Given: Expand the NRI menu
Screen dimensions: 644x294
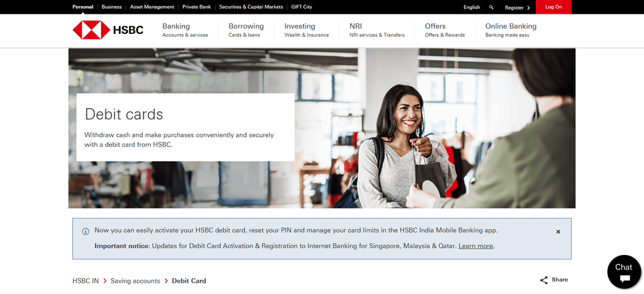Looking at the screenshot, I should point(377,30).
